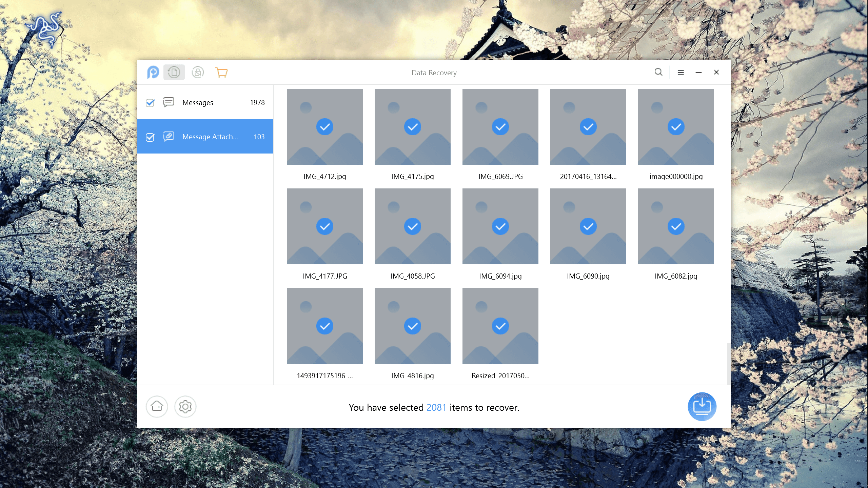Image resolution: width=868 pixels, height=488 pixels.
Task: Select the Messages category in sidebar
Action: [198, 103]
